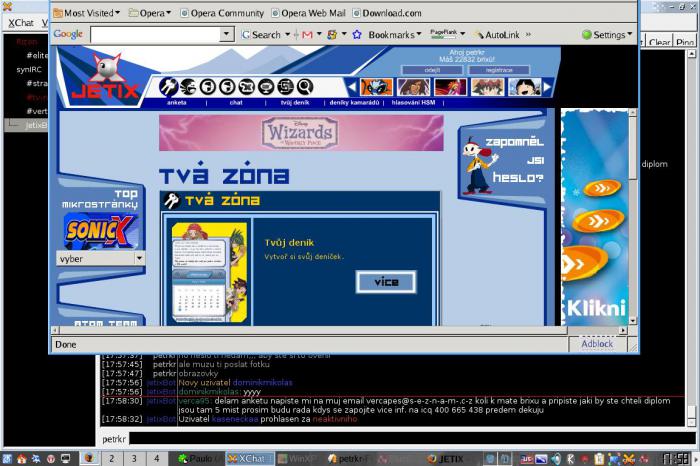Select the Sonic X microsite thumbnail

click(100, 231)
